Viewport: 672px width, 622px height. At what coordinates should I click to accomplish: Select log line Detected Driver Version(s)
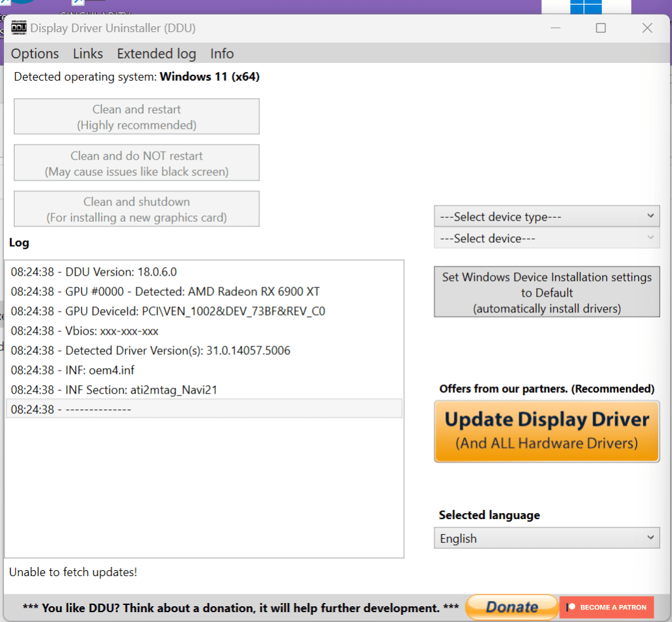pyautogui.click(x=204, y=350)
